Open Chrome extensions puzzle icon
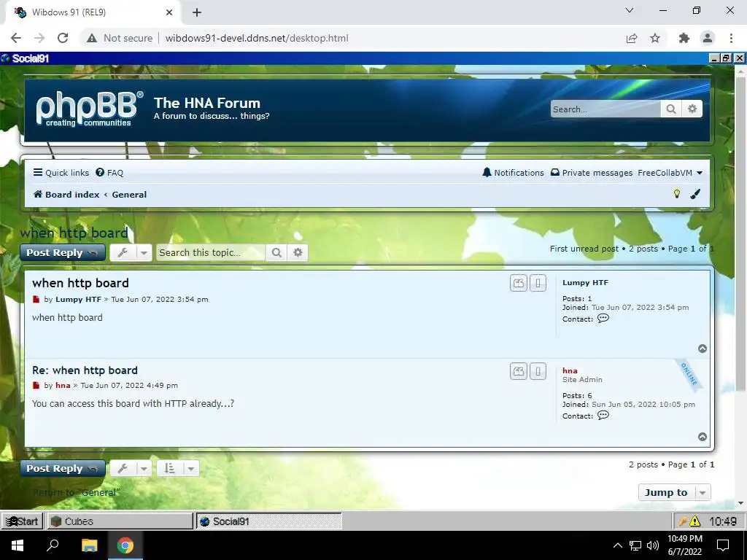This screenshot has width=747, height=560. tap(684, 38)
